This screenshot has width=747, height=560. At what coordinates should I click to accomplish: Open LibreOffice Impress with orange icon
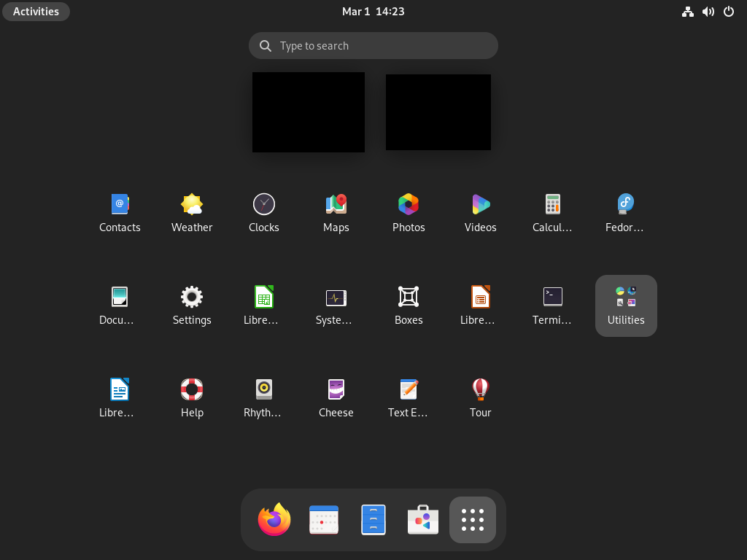(x=481, y=306)
